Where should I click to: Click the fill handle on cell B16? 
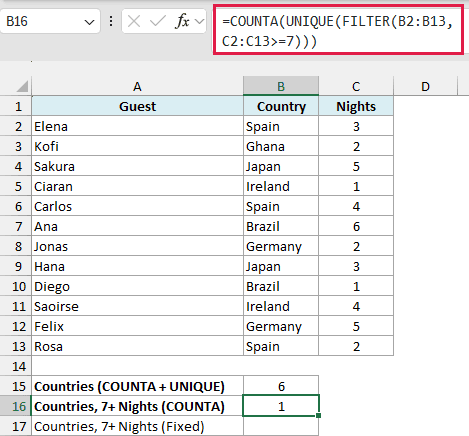coord(319,415)
